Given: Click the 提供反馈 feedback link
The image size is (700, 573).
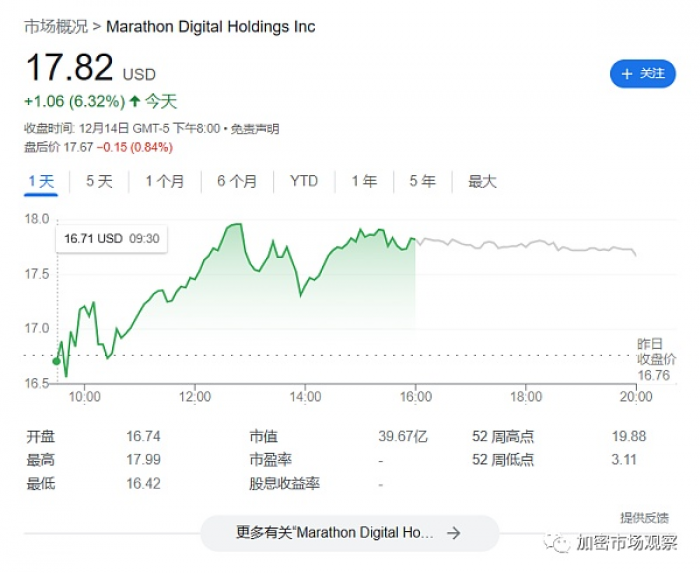Looking at the screenshot, I should tap(644, 518).
